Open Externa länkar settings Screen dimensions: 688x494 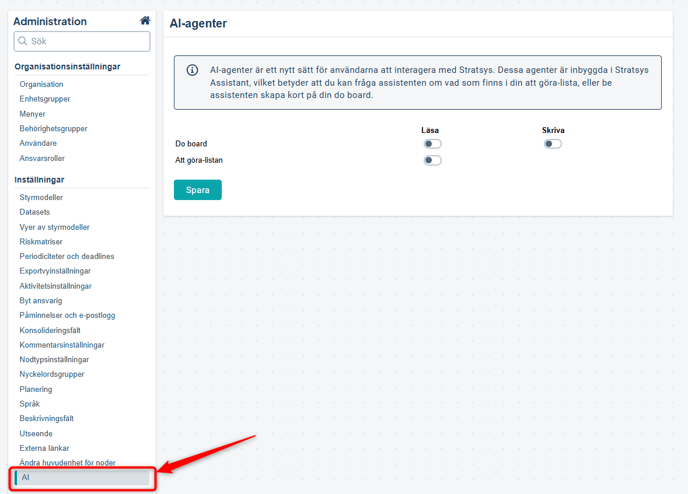click(44, 448)
